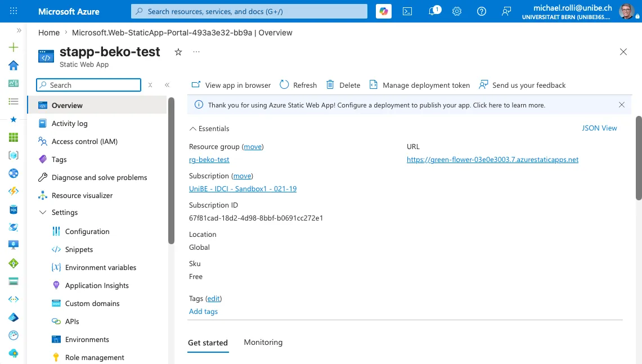
Task: Click Delete in the command bar
Action: click(343, 85)
